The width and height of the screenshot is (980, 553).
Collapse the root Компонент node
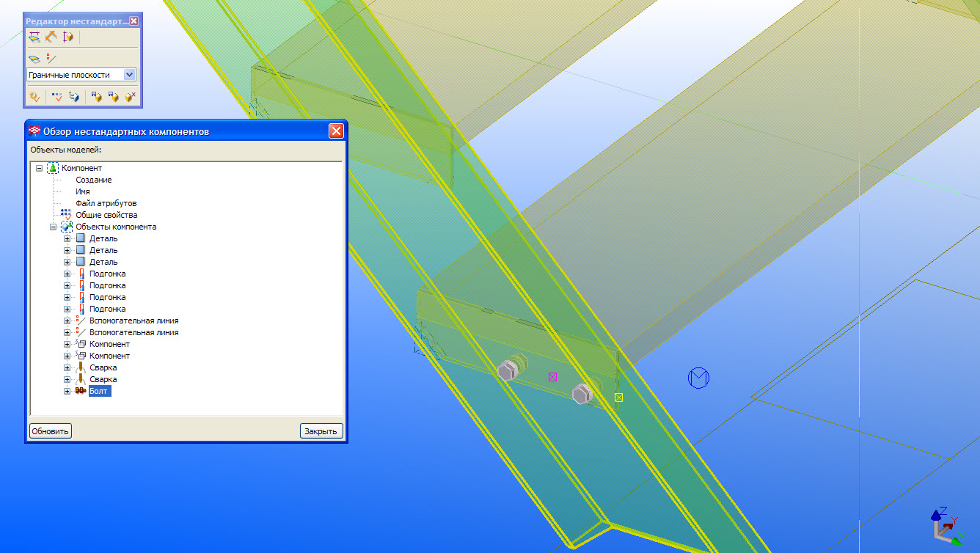(x=39, y=169)
